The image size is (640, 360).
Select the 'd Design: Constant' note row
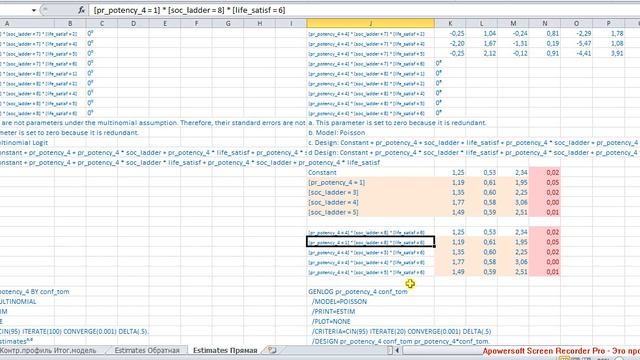(473, 153)
